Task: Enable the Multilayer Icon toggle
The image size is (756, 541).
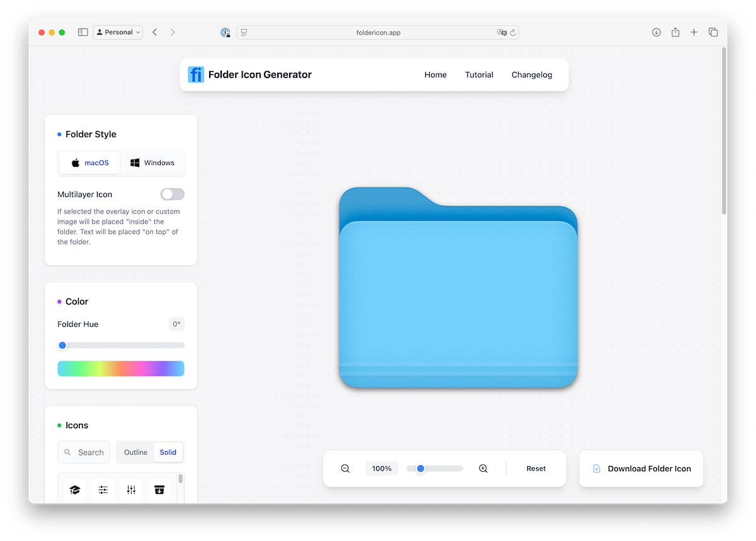Action: (x=172, y=194)
